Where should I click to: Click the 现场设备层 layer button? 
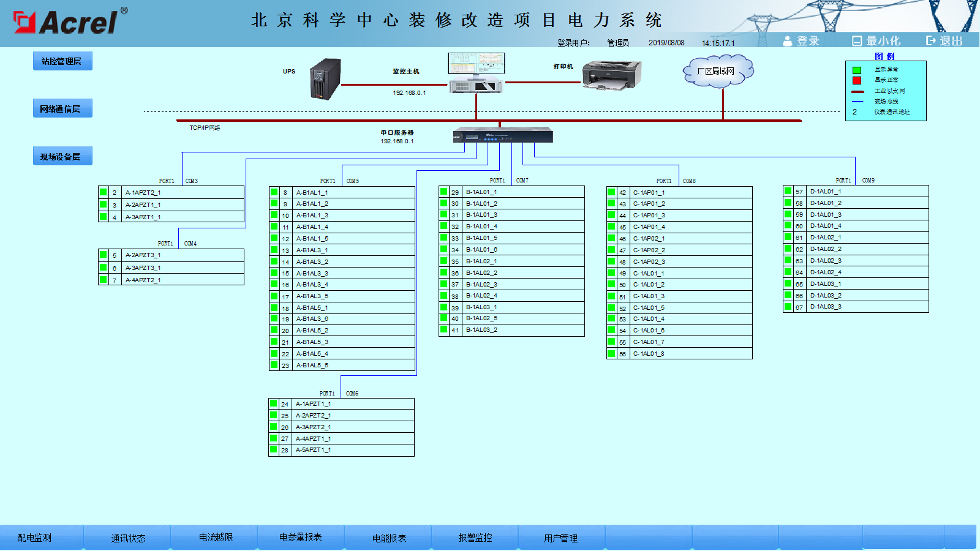point(62,157)
